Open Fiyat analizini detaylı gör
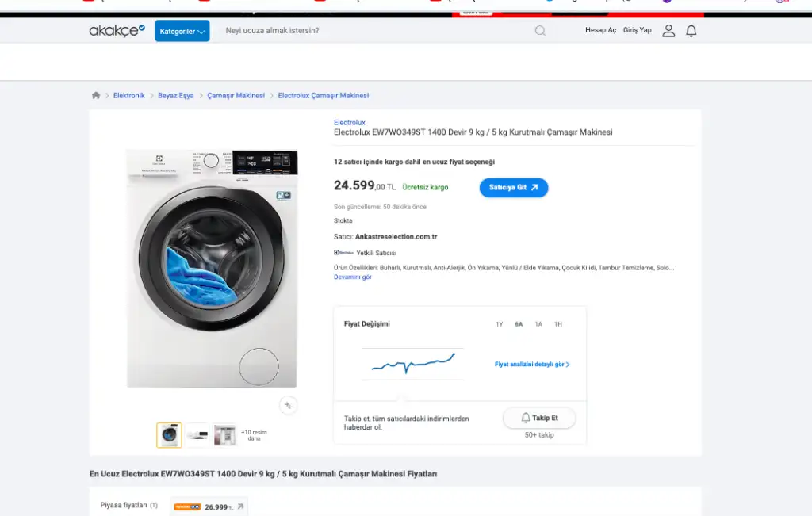The height and width of the screenshot is (516, 812). click(x=532, y=365)
